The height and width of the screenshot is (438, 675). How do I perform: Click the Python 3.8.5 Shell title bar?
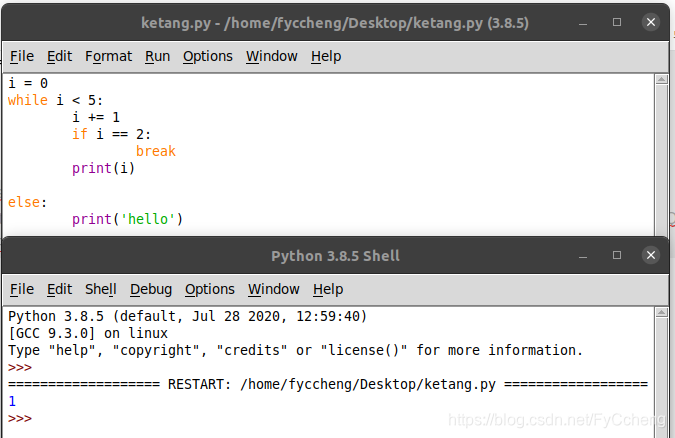pyautogui.click(x=335, y=256)
